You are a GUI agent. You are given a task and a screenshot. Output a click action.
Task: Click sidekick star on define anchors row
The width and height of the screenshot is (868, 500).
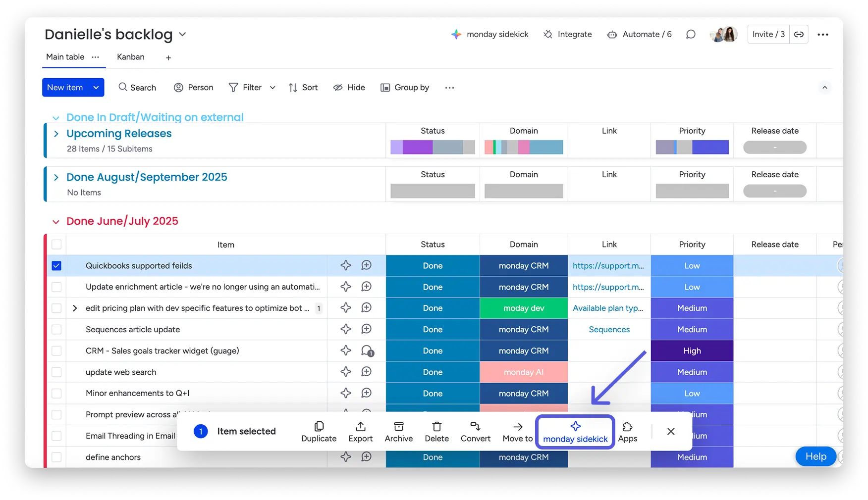pos(346,457)
